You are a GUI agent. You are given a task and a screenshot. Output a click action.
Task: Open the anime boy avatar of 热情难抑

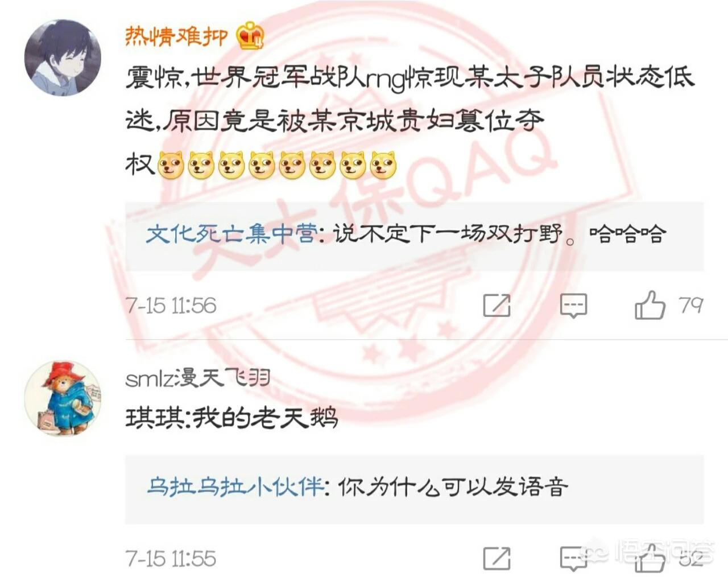click(63, 57)
